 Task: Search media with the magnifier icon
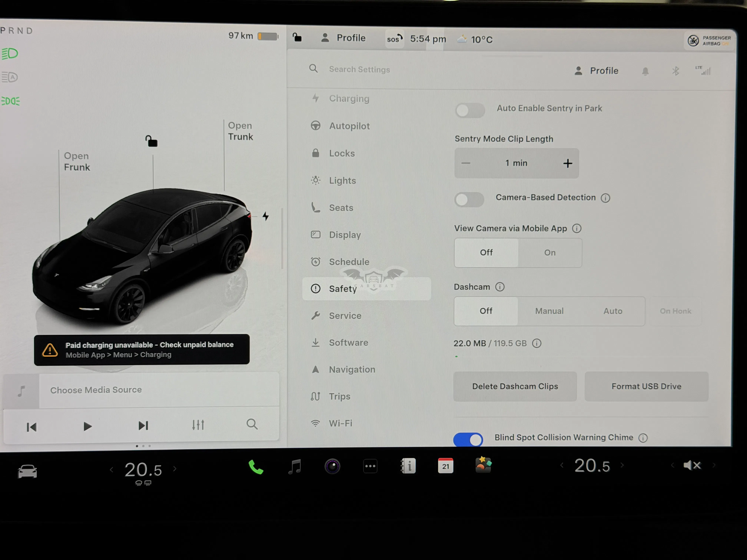coord(252,424)
